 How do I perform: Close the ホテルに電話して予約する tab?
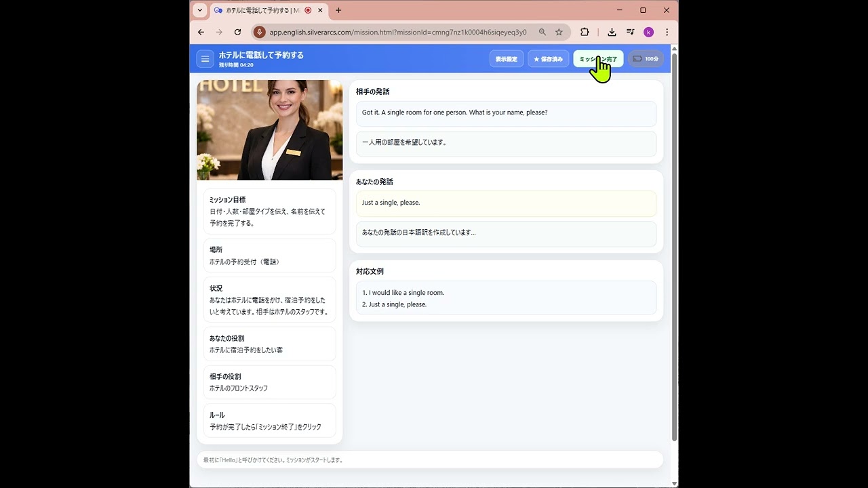[320, 10]
